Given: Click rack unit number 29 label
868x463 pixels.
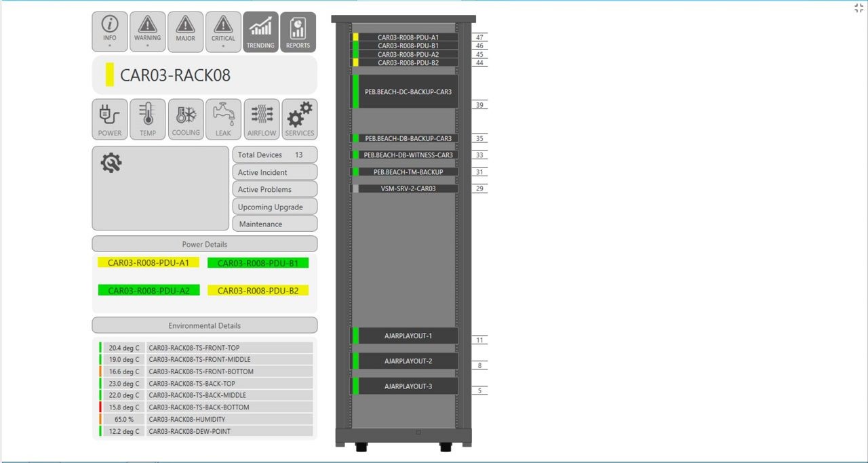Looking at the screenshot, I should [x=479, y=188].
